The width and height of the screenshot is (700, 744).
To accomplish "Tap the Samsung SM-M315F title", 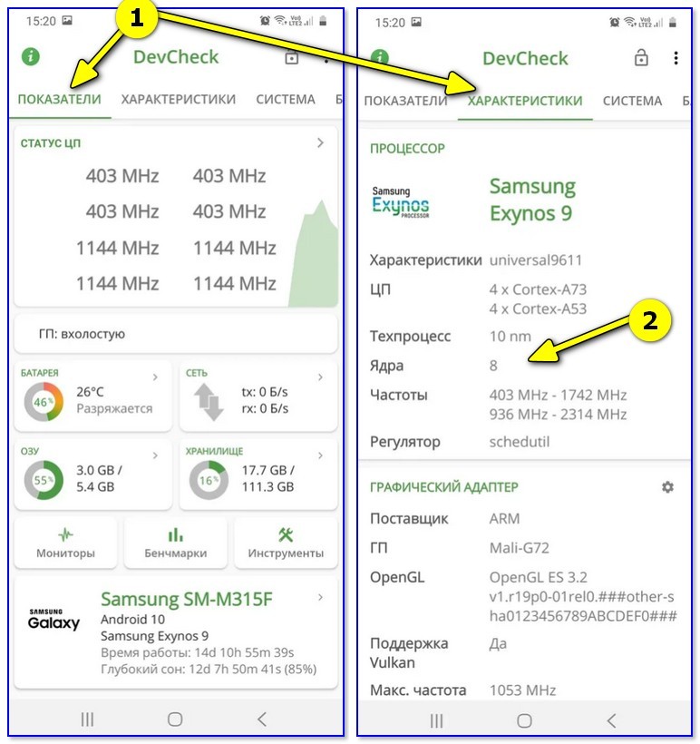I will 187,599.
